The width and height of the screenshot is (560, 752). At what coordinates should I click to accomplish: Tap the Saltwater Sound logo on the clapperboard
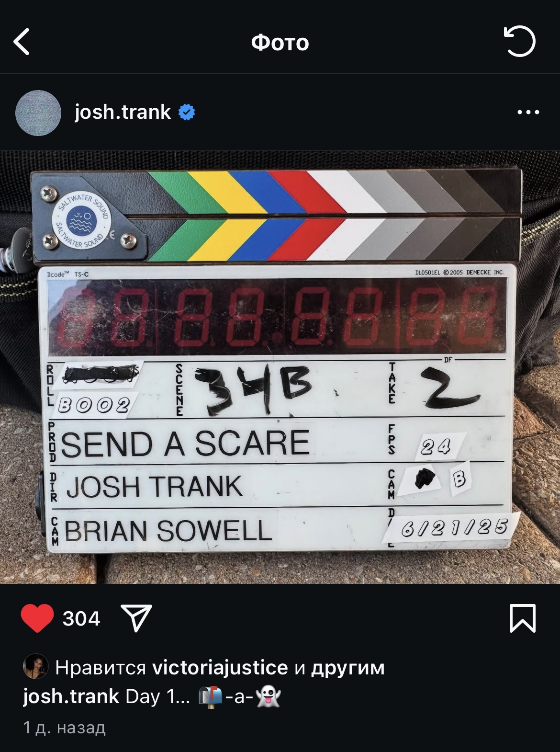pos(82,221)
